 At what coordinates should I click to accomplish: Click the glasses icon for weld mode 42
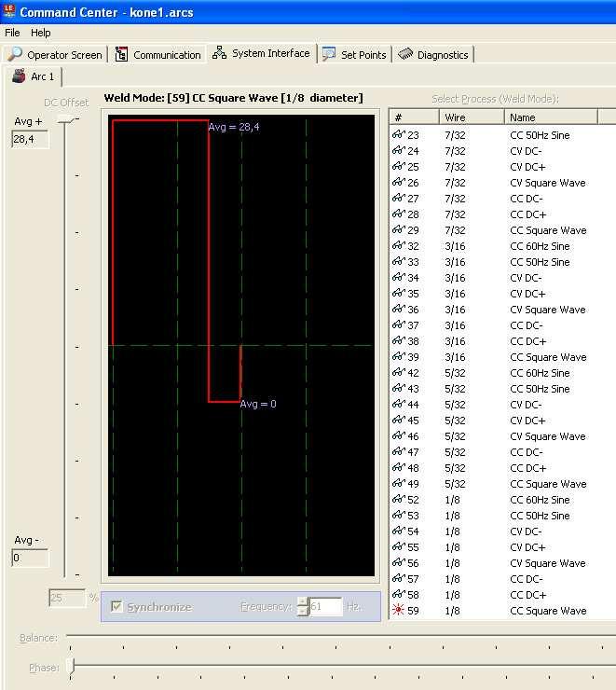point(398,372)
